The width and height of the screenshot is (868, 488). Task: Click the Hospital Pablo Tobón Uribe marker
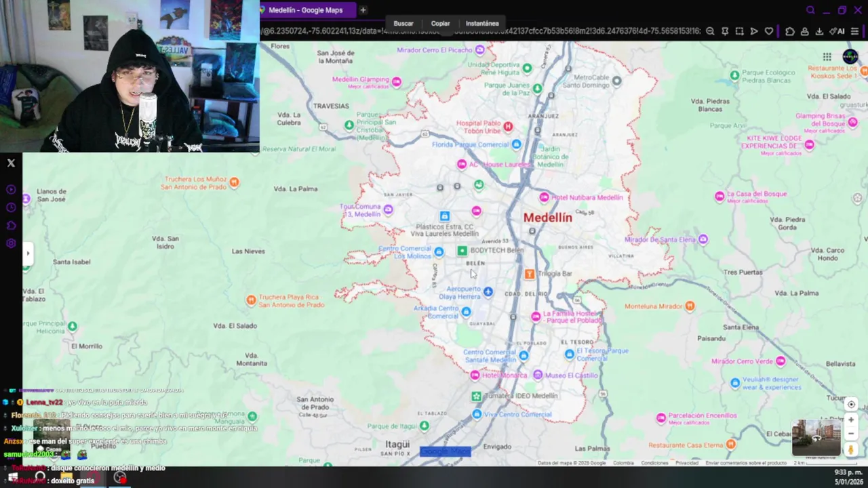point(508,127)
